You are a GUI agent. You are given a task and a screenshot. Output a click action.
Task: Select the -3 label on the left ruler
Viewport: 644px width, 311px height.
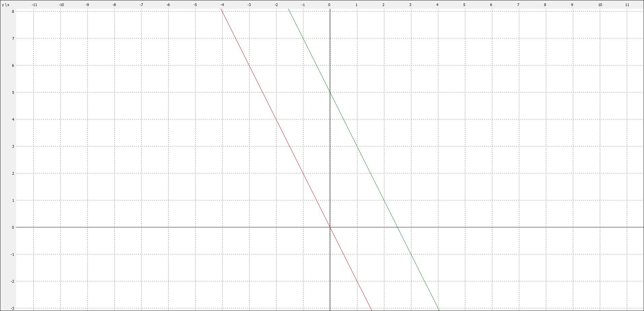(x=12, y=308)
